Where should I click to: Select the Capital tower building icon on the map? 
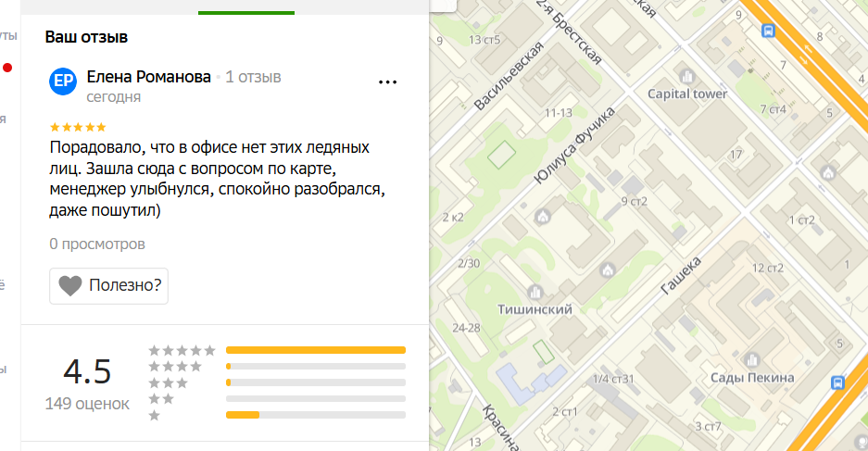point(687,76)
